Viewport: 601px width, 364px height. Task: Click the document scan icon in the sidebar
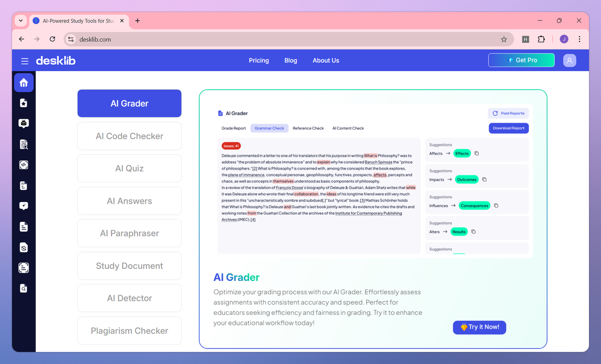[24, 144]
